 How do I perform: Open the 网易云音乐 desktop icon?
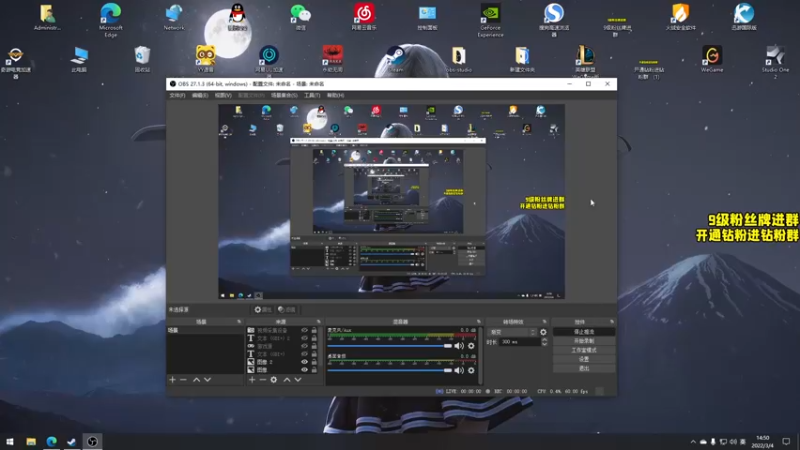(x=364, y=17)
